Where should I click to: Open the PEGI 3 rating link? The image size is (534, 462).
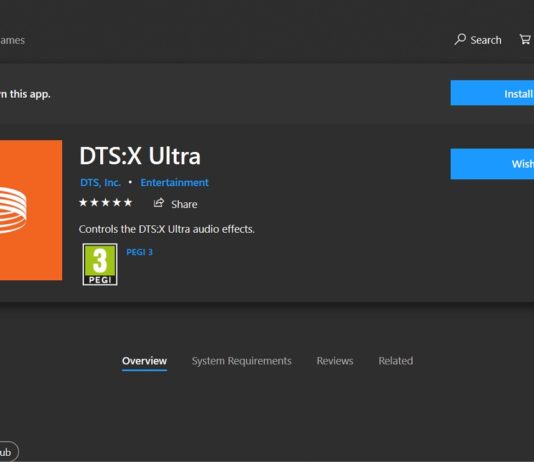[139, 252]
